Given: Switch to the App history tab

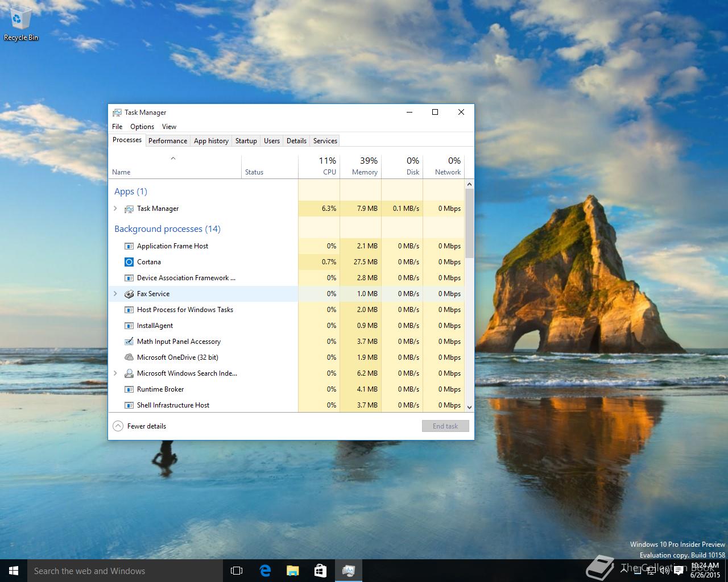Looking at the screenshot, I should coord(211,141).
